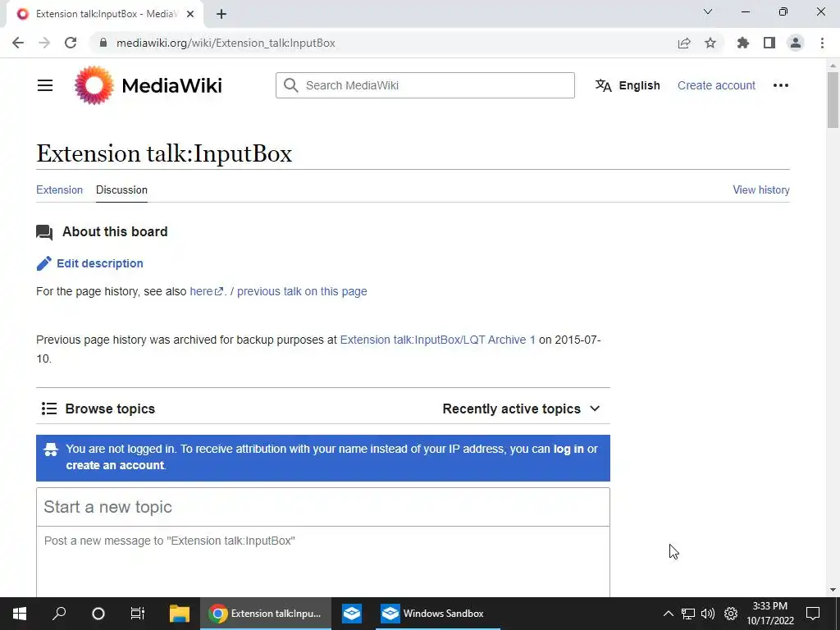Viewport: 840px width, 630px height.
Task: Click the 'log in' link in the blue banner
Action: (x=568, y=449)
